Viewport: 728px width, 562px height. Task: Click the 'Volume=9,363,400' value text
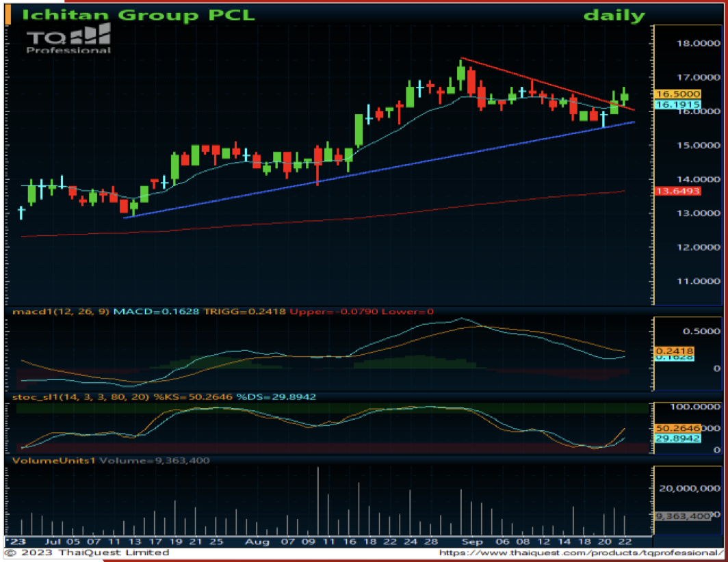[155, 460]
